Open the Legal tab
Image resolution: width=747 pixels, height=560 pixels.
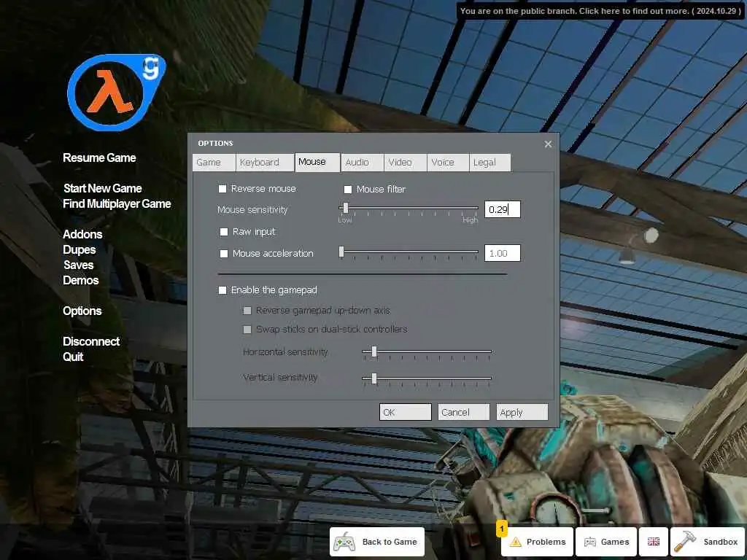point(489,163)
